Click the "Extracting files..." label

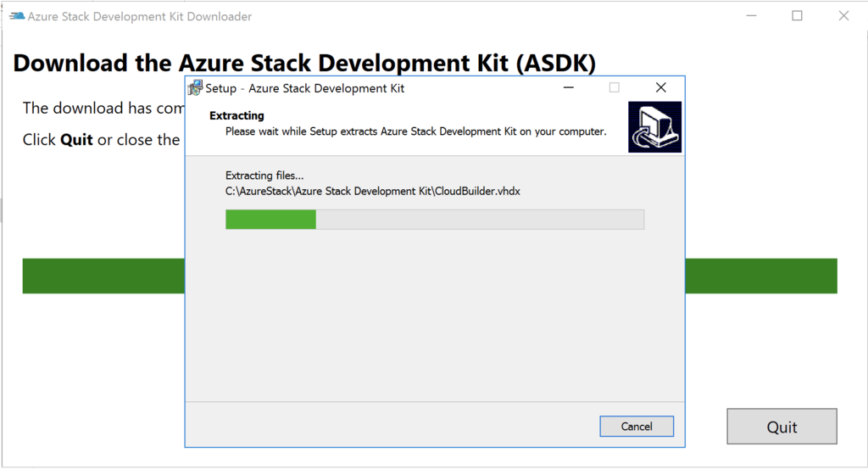(x=264, y=176)
